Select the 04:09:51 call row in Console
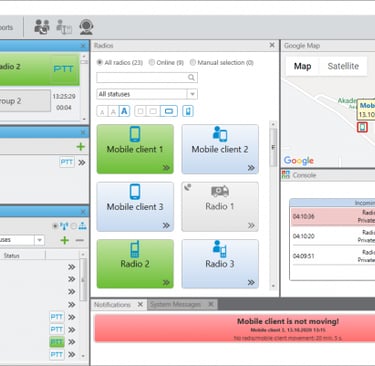 coord(333,256)
